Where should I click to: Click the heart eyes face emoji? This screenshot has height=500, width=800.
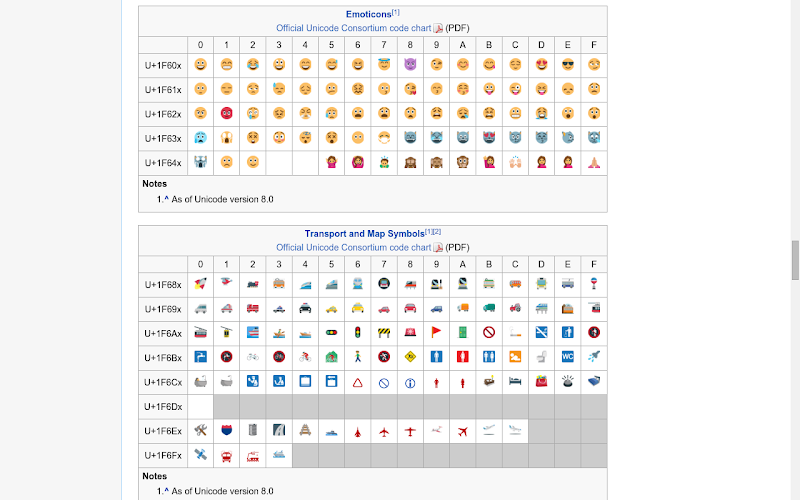tap(541, 65)
